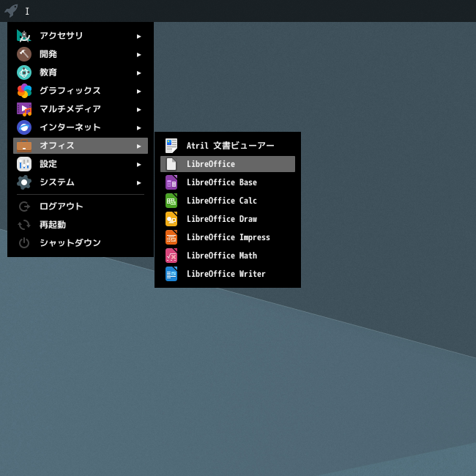Expand インターネット submenu arrow
476x476 pixels.
tap(138, 128)
